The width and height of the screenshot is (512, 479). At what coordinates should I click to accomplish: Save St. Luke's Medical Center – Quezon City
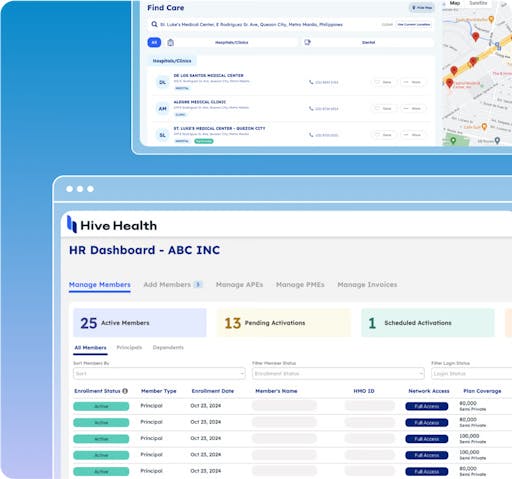click(x=383, y=135)
